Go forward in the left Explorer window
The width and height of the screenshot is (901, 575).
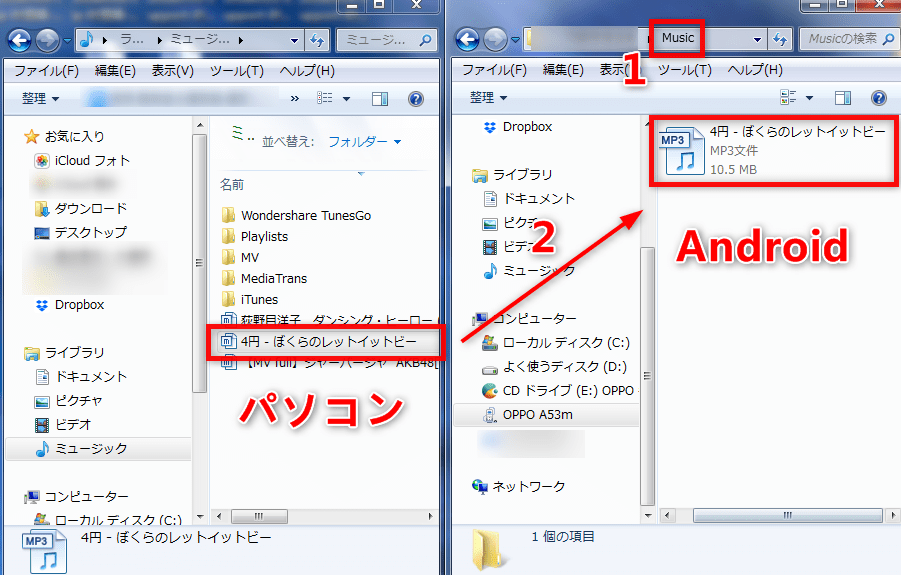click(47, 40)
